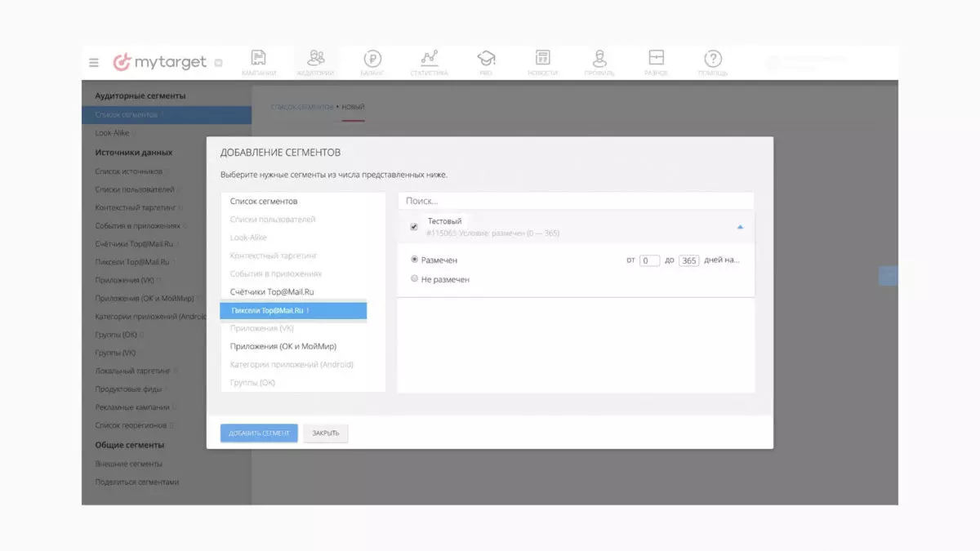980x551 pixels.
Task: Open the Баланс ruble icon
Action: click(x=372, y=58)
